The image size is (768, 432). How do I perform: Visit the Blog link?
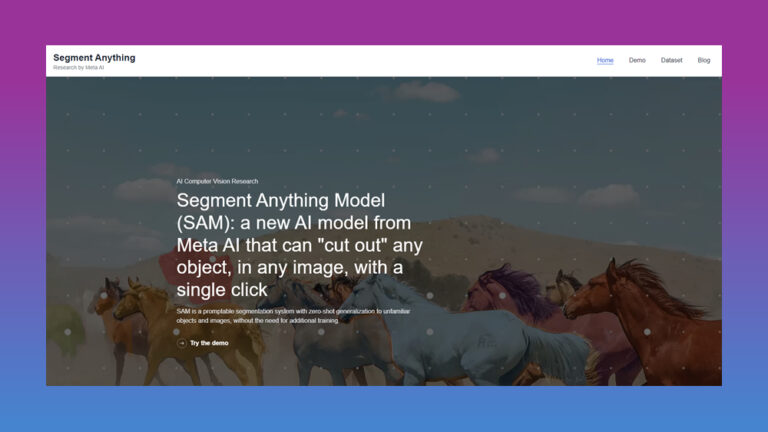pos(703,60)
